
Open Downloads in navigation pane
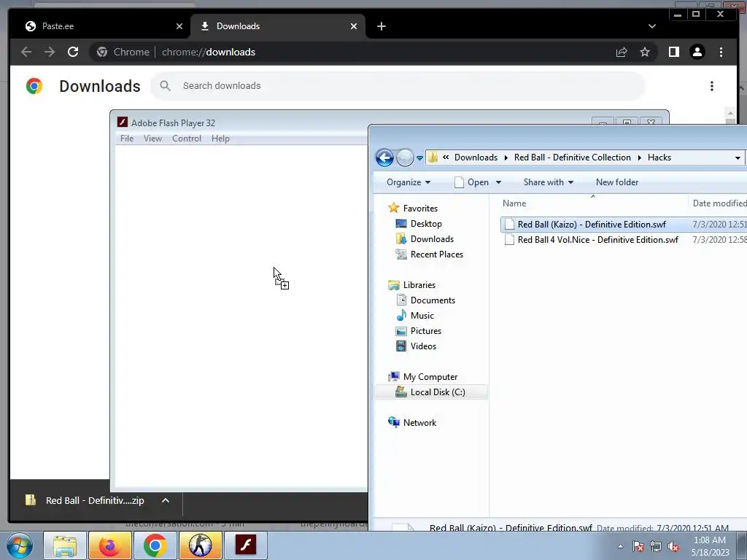[432, 238]
